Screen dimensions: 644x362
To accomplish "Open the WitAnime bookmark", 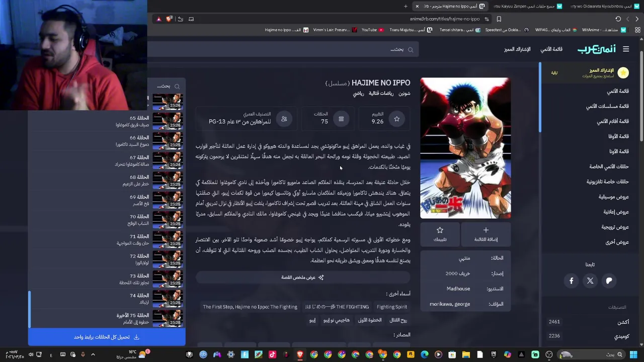I will [604, 30].
